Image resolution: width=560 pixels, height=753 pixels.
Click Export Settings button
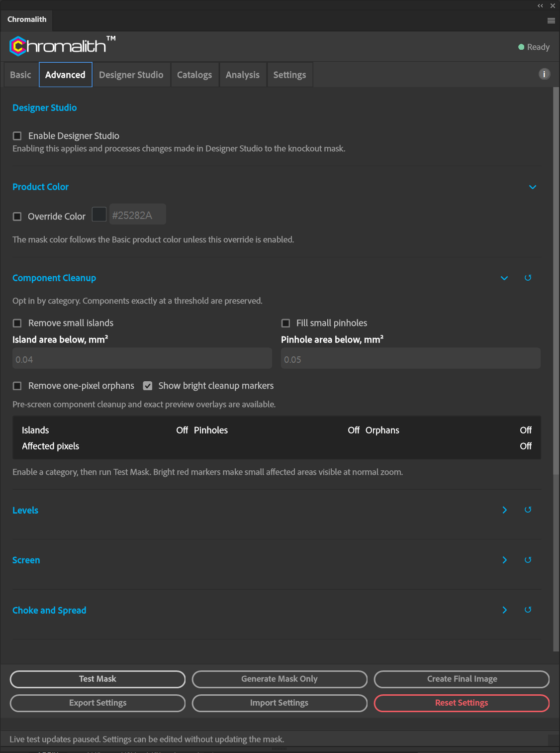point(97,703)
